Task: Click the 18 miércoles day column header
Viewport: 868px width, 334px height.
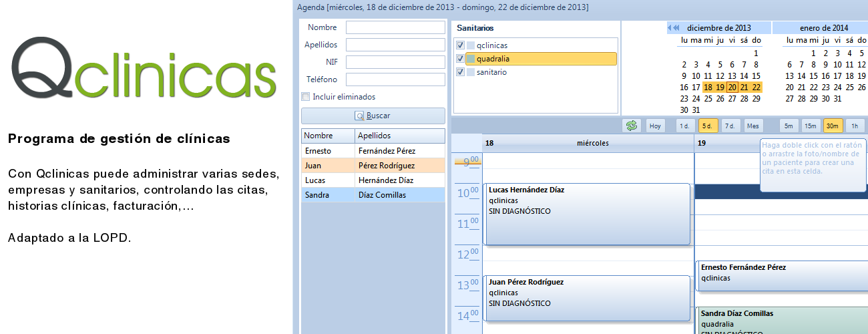Action: coord(588,143)
